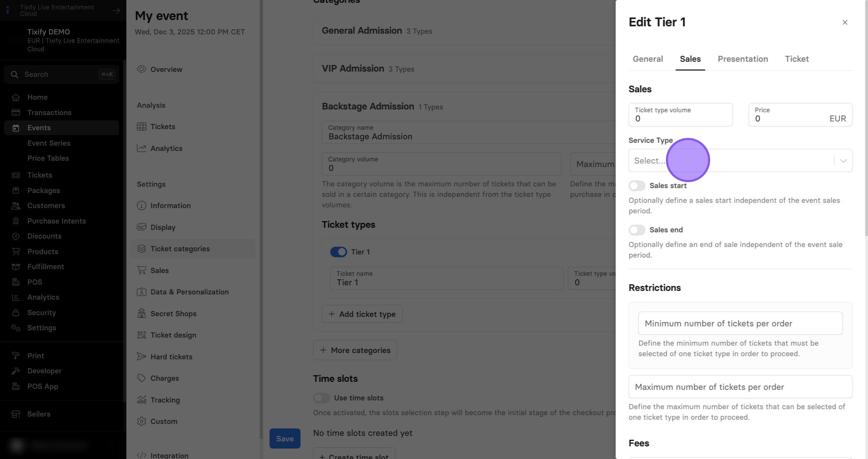Click More categories button
The image size is (868, 459).
pyautogui.click(x=355, y=350)
